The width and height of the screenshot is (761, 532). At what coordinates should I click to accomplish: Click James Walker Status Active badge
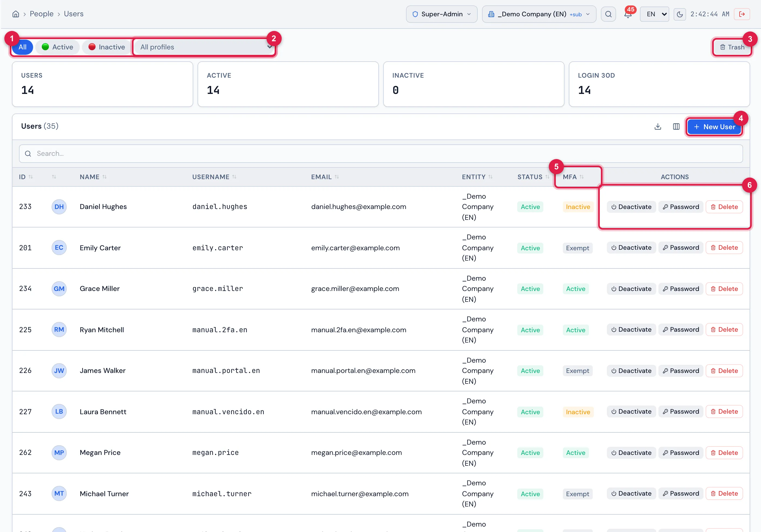point(530,371)
